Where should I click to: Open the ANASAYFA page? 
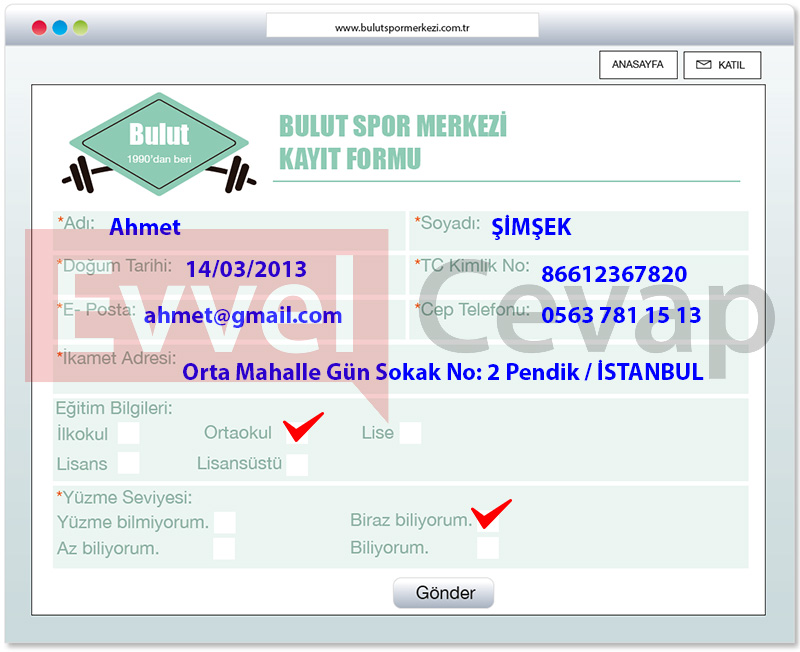[x=637, y=65]
